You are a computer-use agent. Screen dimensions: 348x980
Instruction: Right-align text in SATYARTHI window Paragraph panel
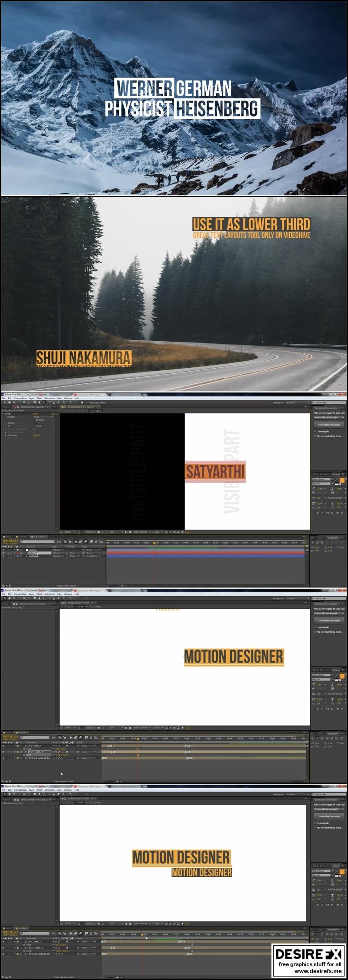pyautogui.click(x=322, y=542)
